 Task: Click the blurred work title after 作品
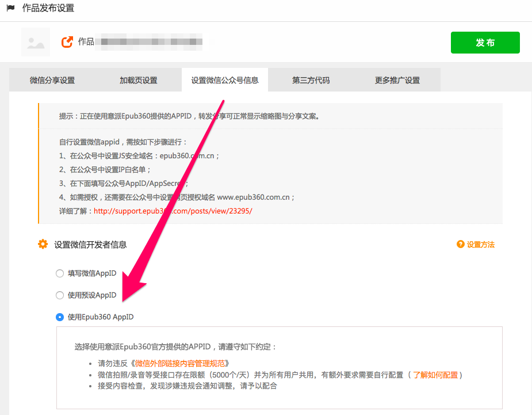[149, 42]
